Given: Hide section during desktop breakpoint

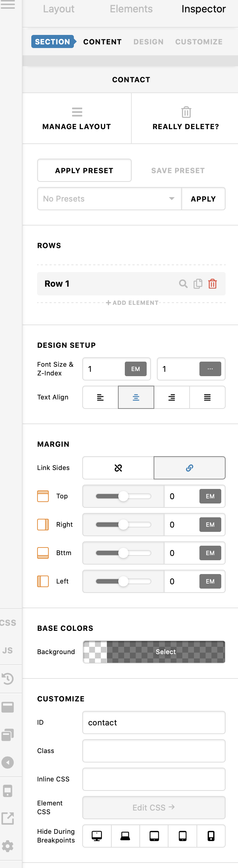Looking at the screenshot, I should (x=97, y=836).
